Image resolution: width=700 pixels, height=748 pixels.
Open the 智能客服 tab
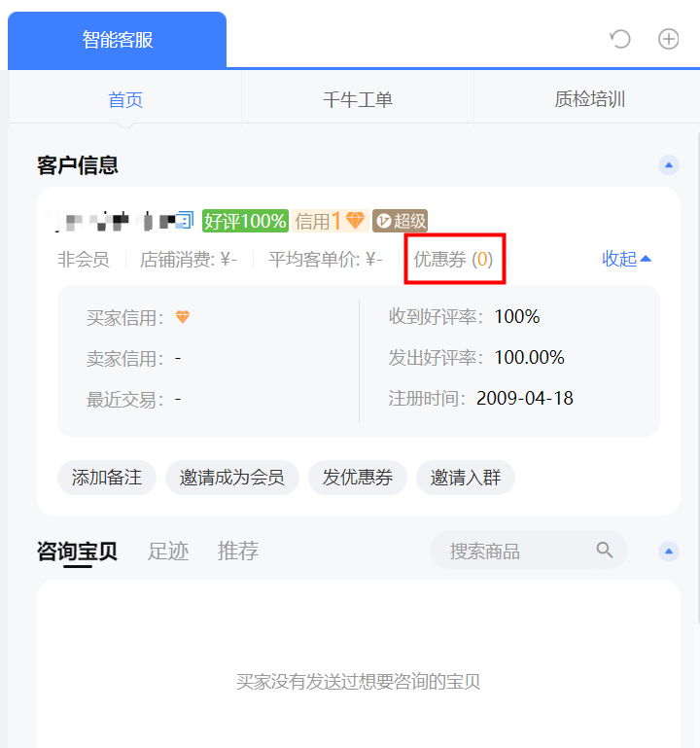point(118,40)
